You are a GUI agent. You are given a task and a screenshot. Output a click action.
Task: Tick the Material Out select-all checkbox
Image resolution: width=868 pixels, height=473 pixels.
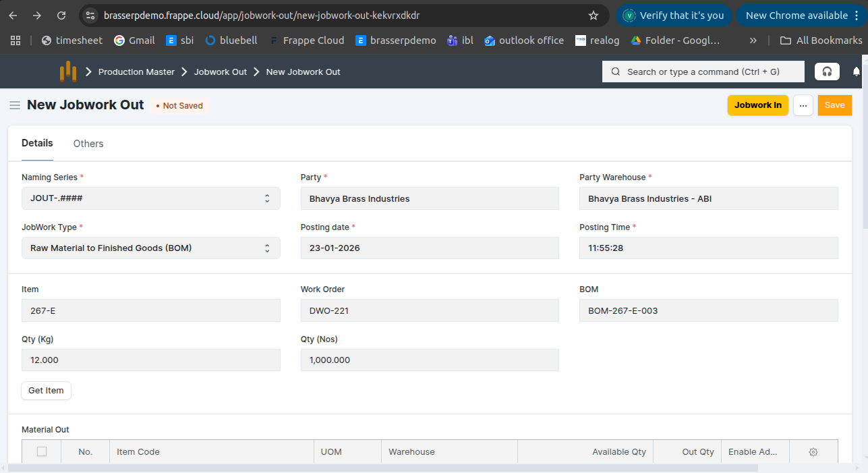coord(42,452)
